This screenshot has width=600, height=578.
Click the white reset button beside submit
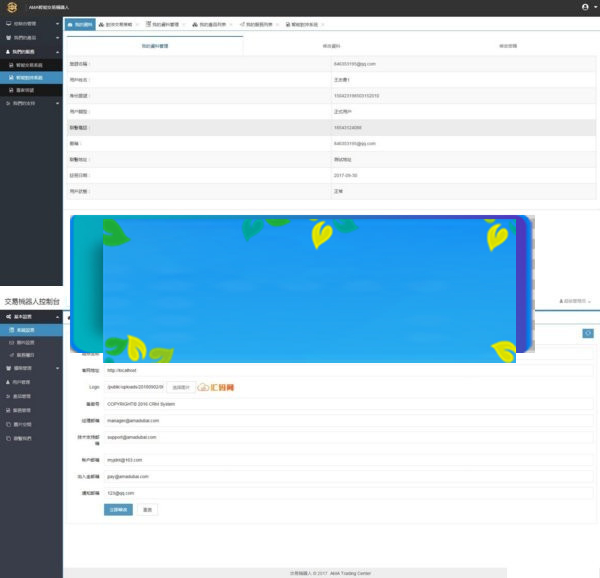[x=147, y=509]
